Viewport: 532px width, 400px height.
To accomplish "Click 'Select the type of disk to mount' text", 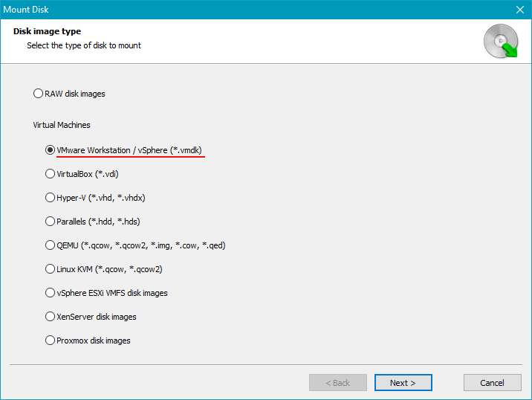I will [84, 45].
